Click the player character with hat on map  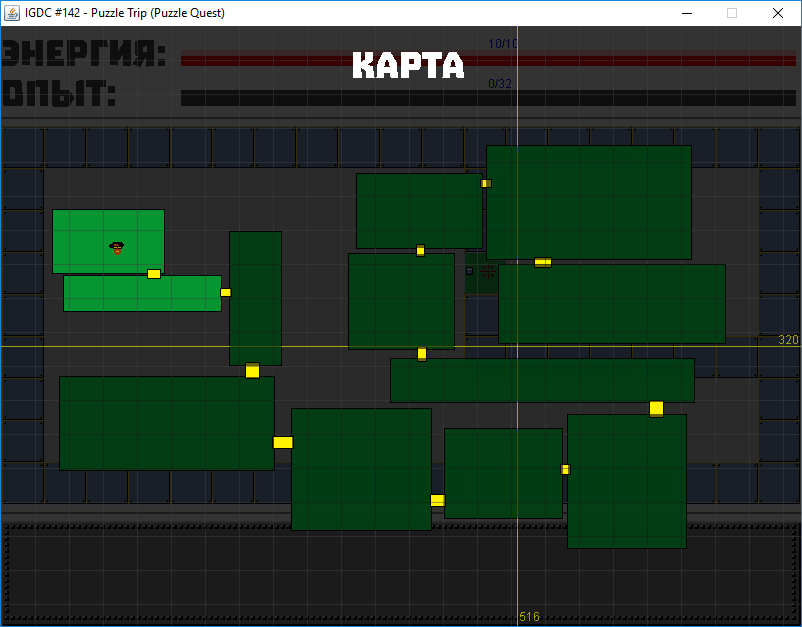[x=117, y=248]
